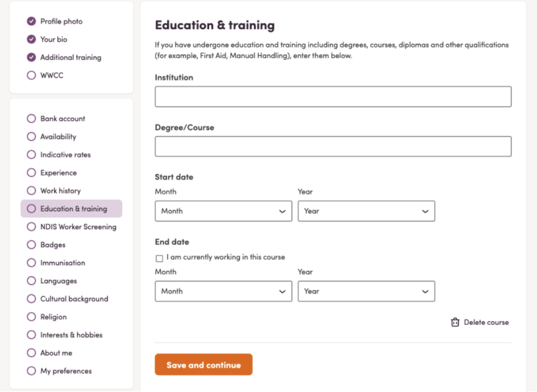This screenshot has width=537, height=392.
Task: Open the Work history section
Action: [60, 191]
